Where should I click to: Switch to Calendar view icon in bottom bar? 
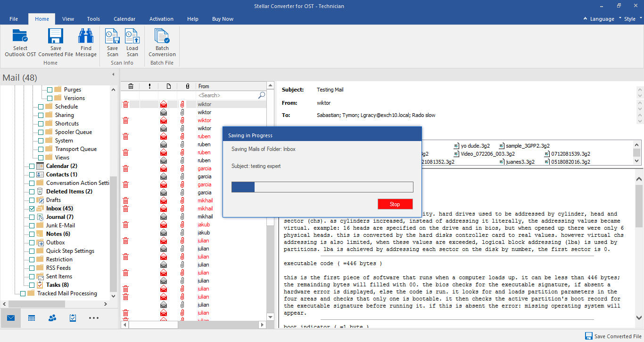[x=32, y=318]
